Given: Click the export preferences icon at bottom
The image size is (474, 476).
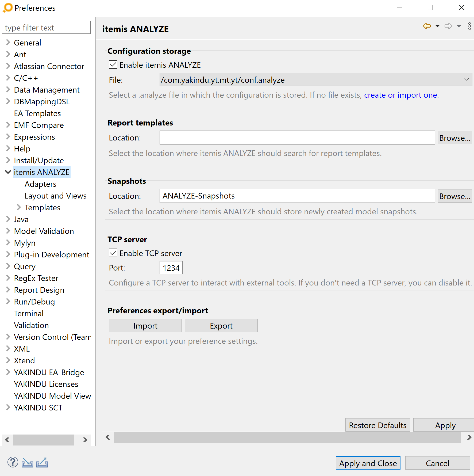Looking at the screenshot, I should point(42,462).
